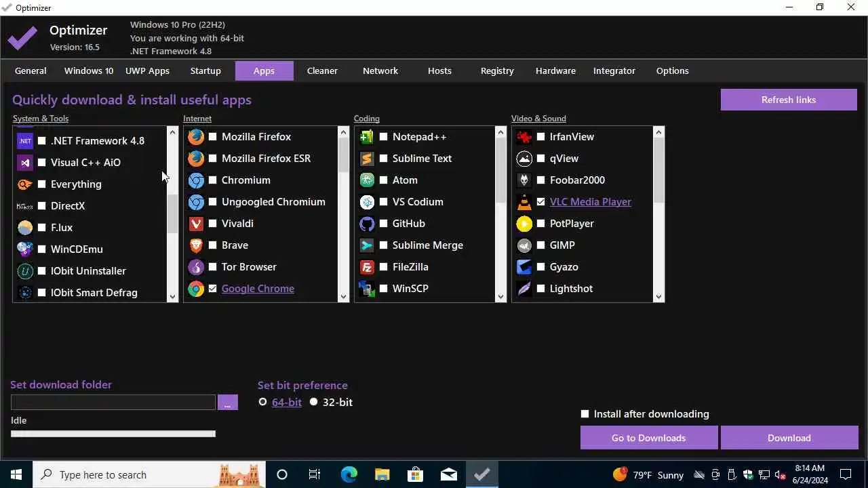Click the Atom editor icon
This screenshot has height=488, width=868.
click(367, 180)
